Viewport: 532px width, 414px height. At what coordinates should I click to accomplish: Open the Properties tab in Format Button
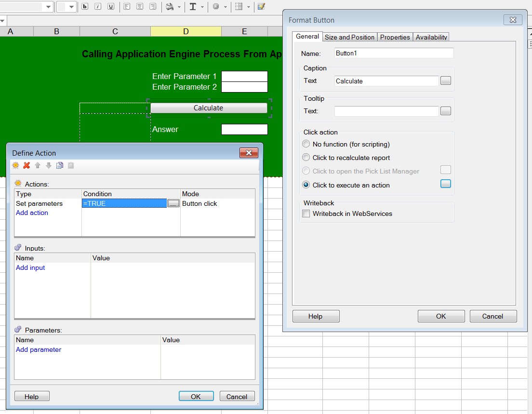pos(395,37)
